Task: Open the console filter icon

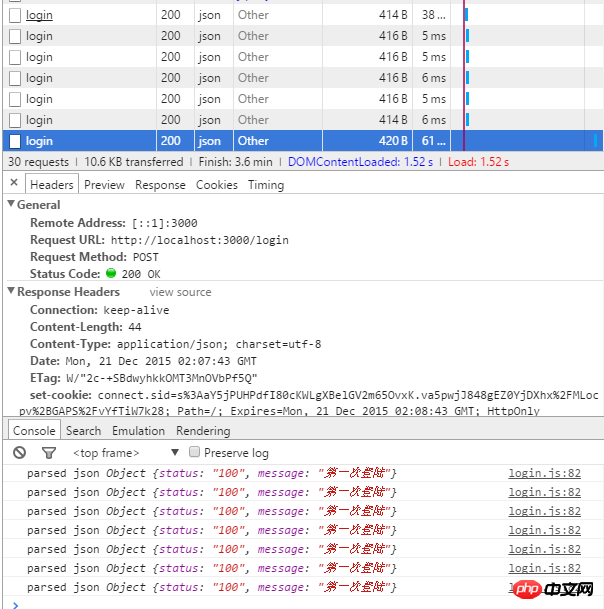Action: (x=49, y=453)
